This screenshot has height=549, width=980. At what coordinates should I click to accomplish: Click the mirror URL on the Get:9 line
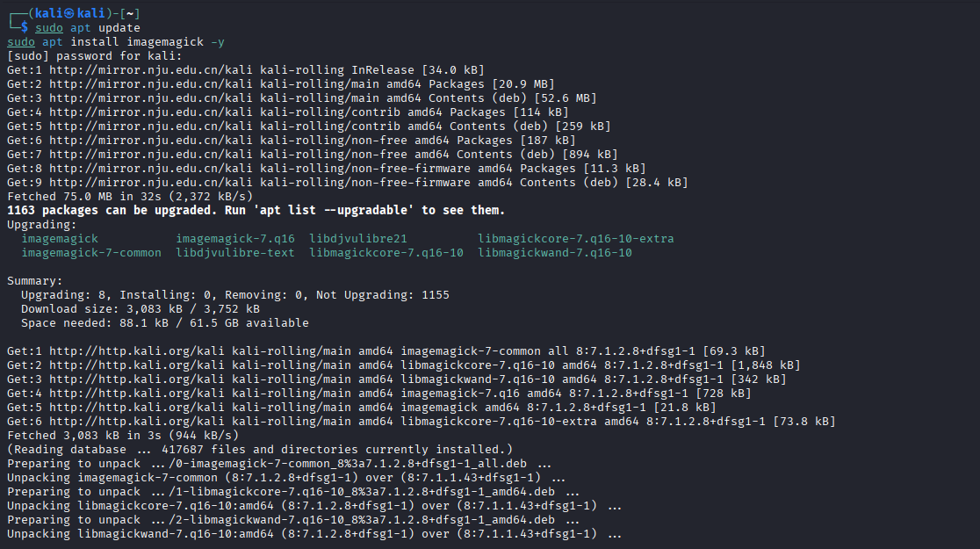tap(151, 183)
